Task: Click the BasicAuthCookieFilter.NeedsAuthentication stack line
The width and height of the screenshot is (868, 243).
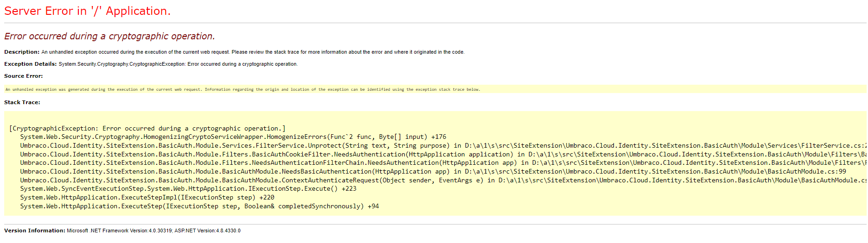Action: point(443,155)
